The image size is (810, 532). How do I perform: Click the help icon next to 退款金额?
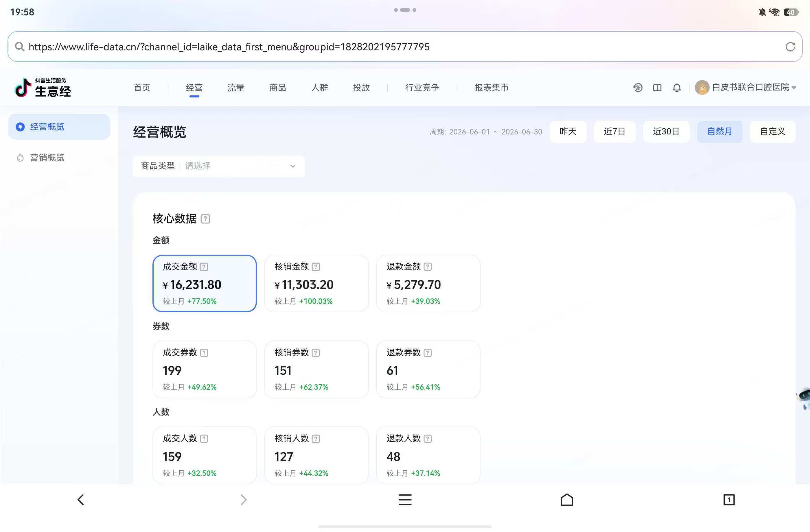428,267
